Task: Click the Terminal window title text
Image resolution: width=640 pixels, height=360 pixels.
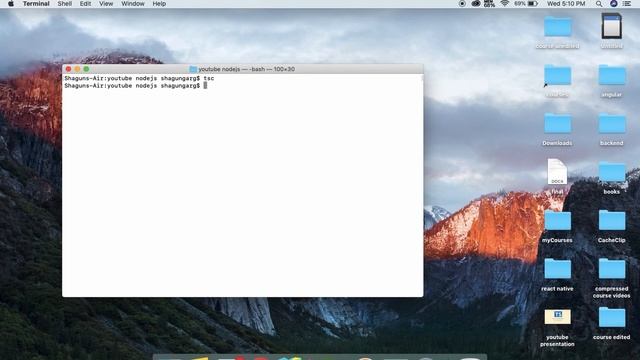Action: tap(247, 69)
